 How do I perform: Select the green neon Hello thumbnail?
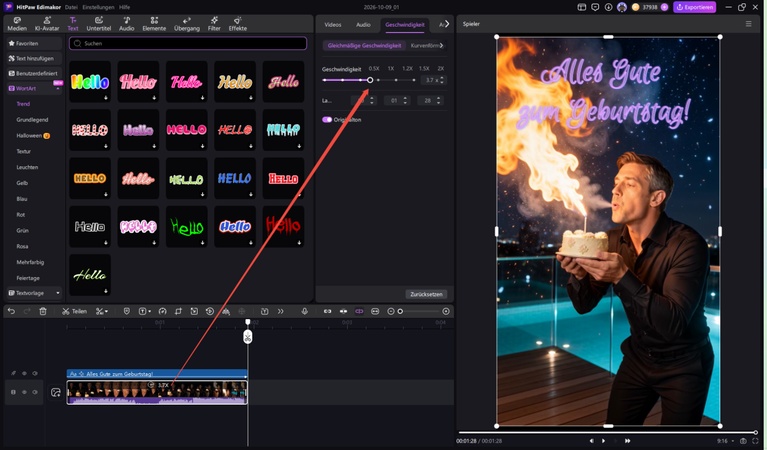(x=186, y=226)
